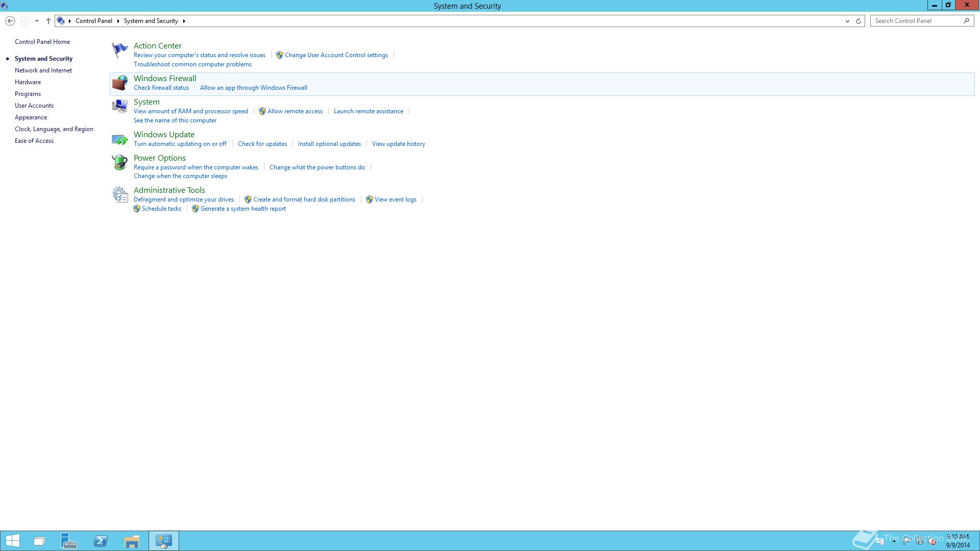Open the Windows Firewall heading
Image resolution: width=980 pixels, height=551 pixels.
click(165, 79)
